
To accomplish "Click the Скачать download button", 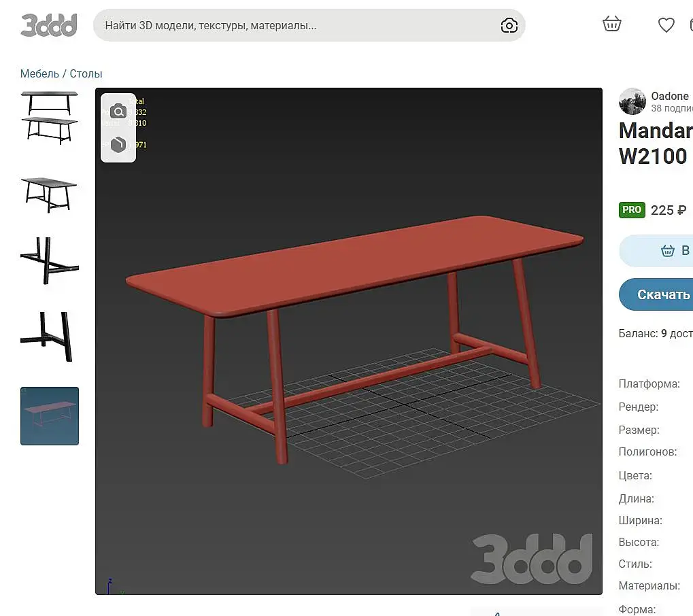I will [656, 294].
